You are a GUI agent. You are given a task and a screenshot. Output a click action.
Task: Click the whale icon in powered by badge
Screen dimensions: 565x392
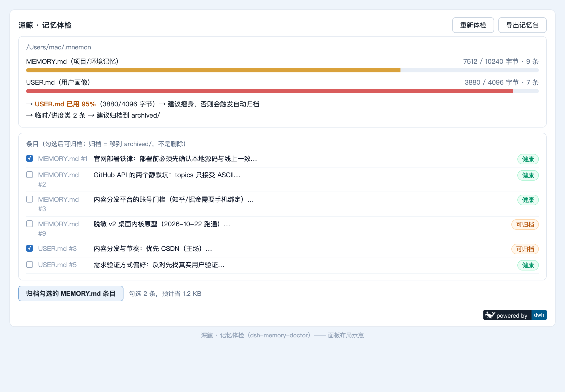pos(490,315)
